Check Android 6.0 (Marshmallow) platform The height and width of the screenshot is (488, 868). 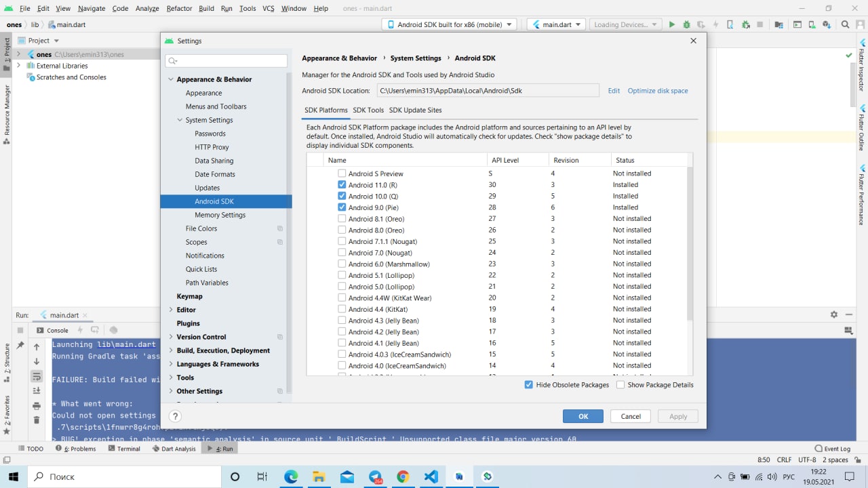click(x=342, y=264)
